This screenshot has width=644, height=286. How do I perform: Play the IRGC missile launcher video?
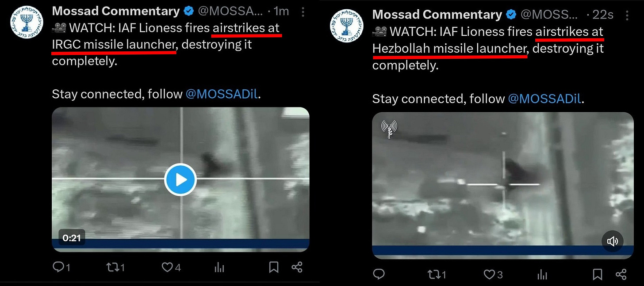[180, 179]
